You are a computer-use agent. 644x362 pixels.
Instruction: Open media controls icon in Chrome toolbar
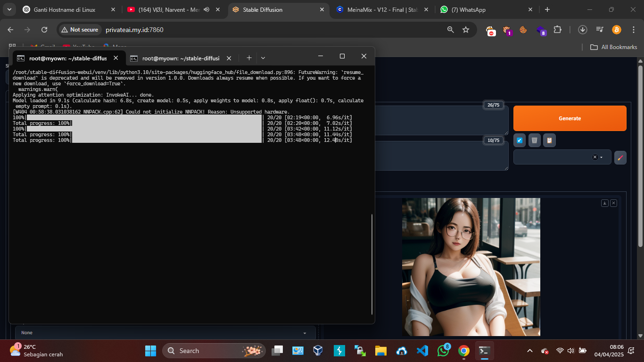tap(600, 30)
